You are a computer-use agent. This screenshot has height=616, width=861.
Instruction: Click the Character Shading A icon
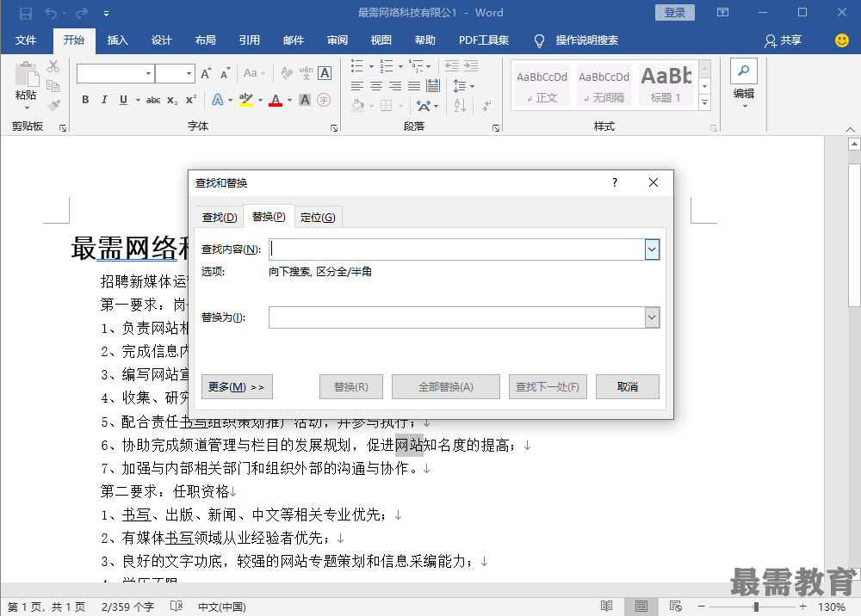pos(305,100)
